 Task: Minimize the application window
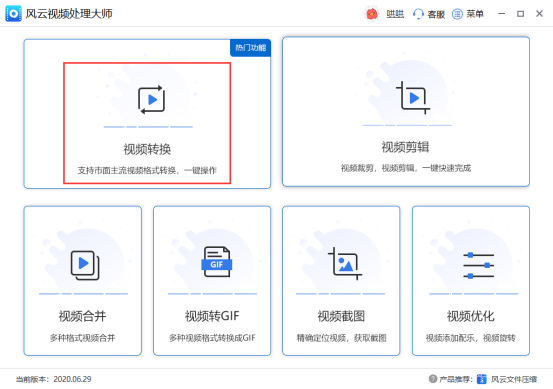coord(502,14)
